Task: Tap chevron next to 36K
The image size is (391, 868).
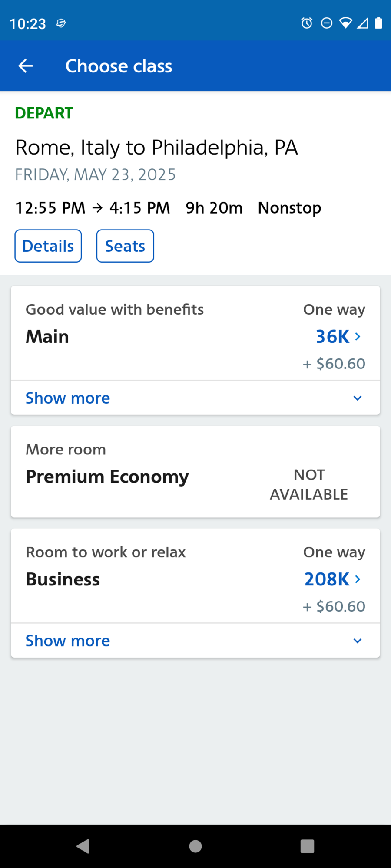Action: pos(358,336)
